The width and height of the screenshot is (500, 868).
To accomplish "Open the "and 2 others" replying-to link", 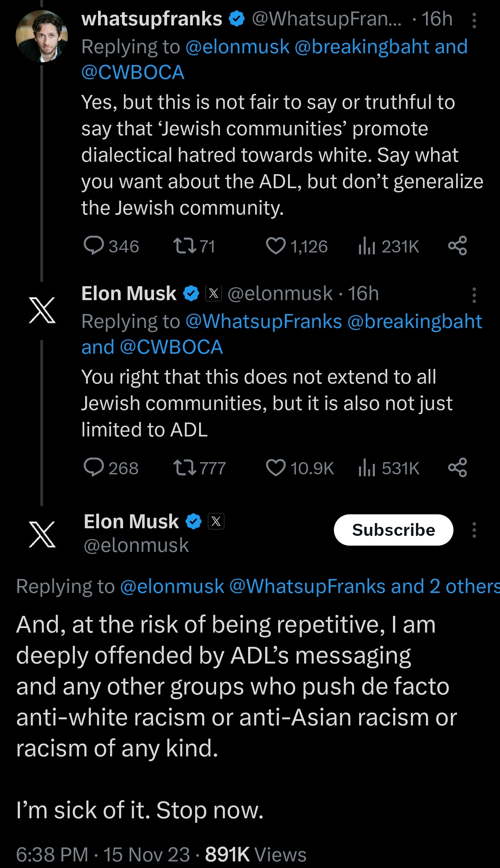I will click(x=445, y=586).
